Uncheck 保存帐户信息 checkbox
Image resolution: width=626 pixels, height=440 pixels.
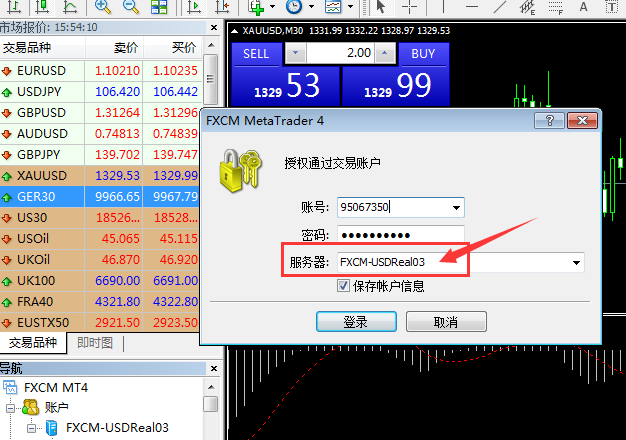[343, 286]
